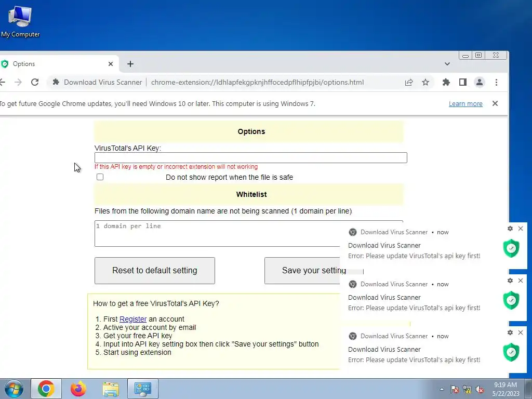Open the Extensions puzzle menu

(x=446, y=82)
